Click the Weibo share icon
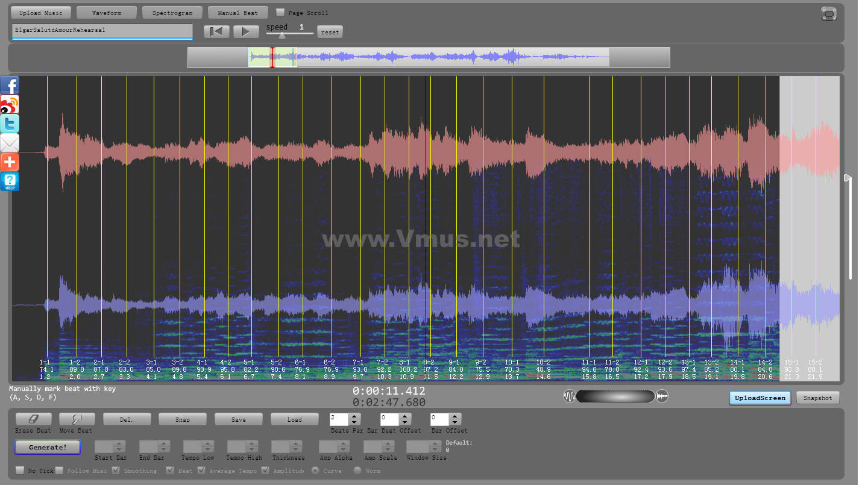This screenshot has width=868, height=485. [10, 105]
